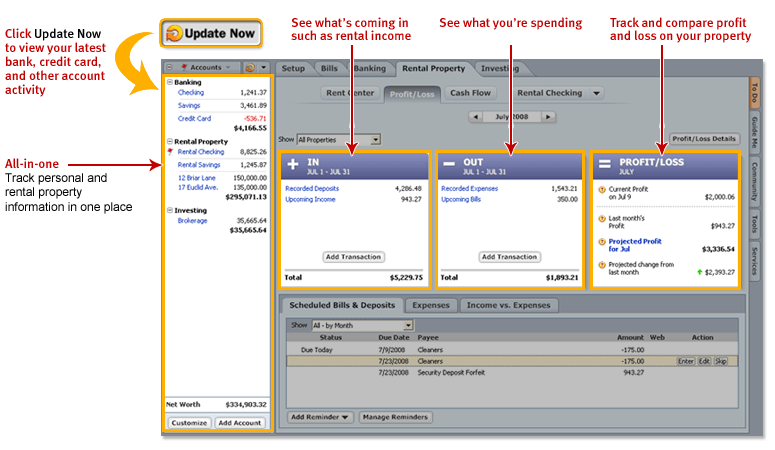Open the 17 Euclid Ave. property
Image resolution: width=775 pixels, height=450 pixels.
[198, 187]
